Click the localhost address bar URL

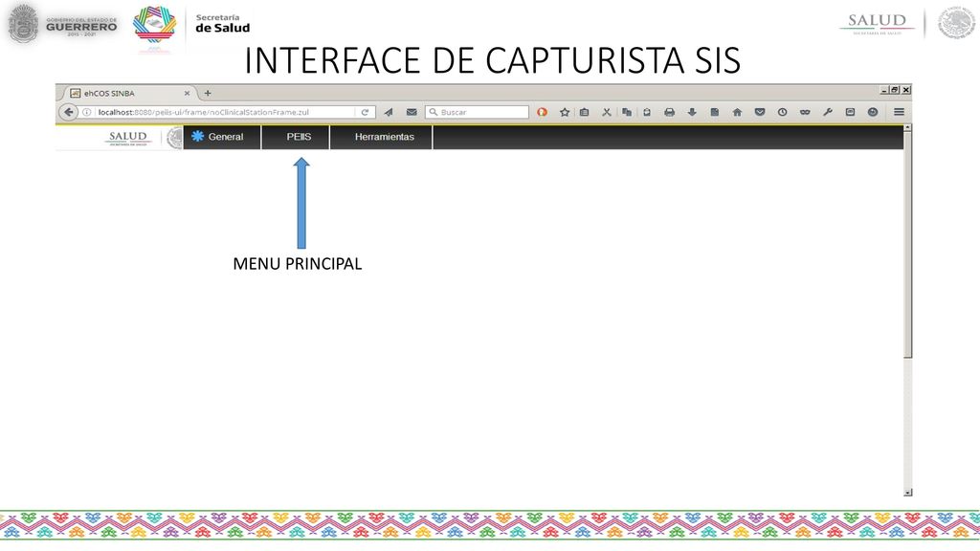click(x=203, y=113)
